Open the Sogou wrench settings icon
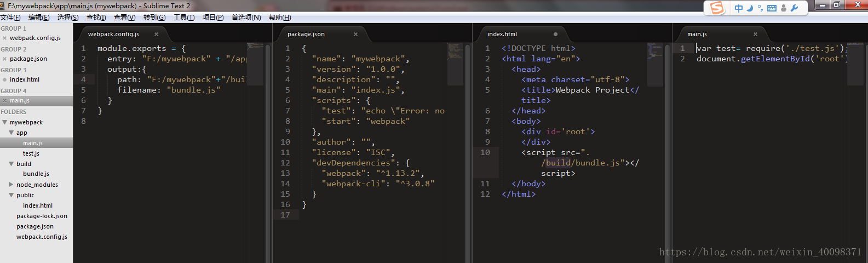Screen dimensions: 868x263 point(795,8)
